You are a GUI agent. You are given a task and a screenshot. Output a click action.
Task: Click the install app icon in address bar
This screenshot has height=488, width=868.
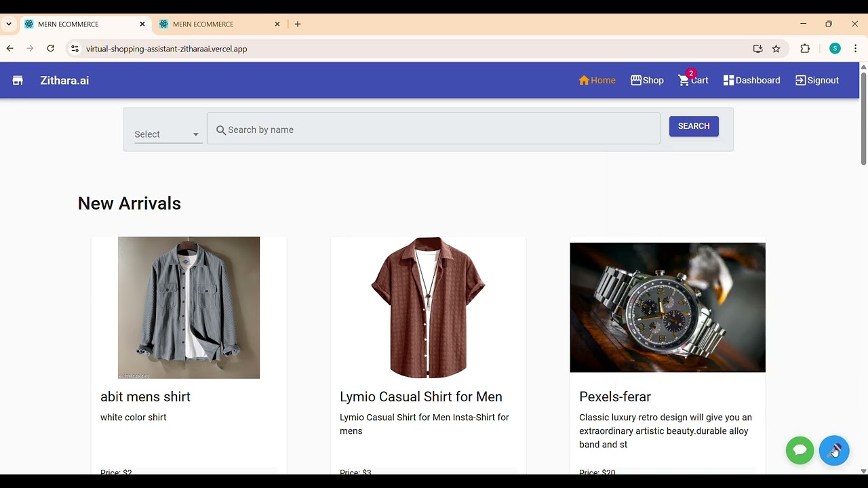click(757, 49)
